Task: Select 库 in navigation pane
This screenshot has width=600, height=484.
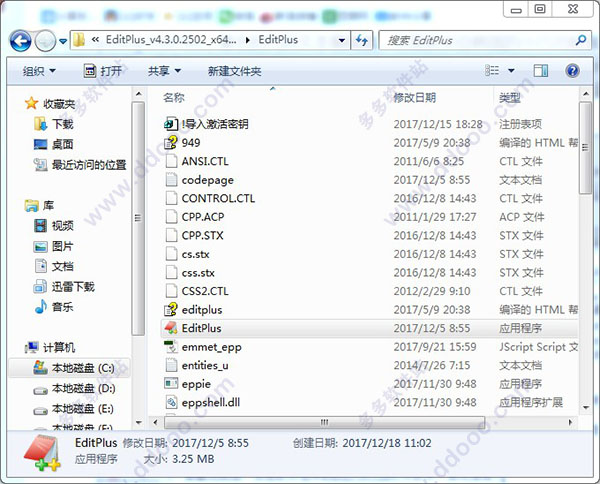Action: [39, 205]
